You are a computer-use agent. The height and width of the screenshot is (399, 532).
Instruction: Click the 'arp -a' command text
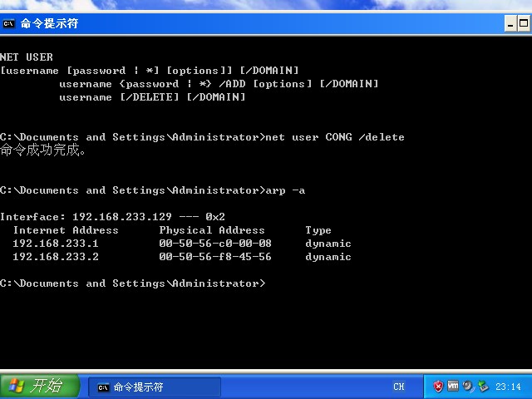click(285, 190)
